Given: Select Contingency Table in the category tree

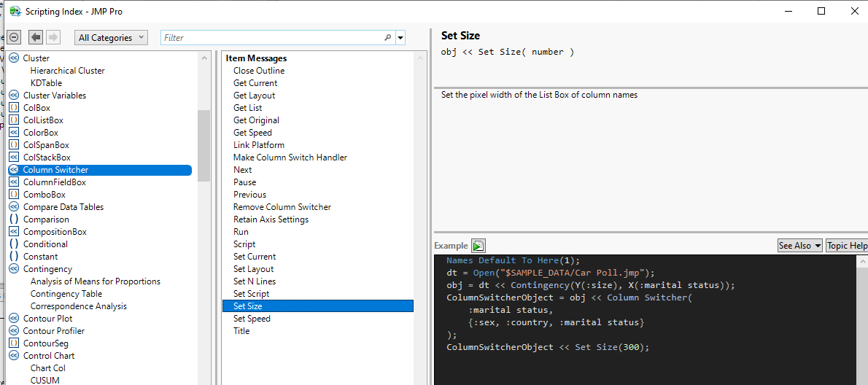Looking at the screenshot, I should coord(66,294).
